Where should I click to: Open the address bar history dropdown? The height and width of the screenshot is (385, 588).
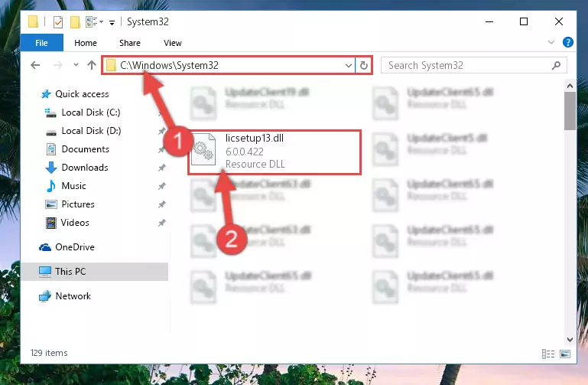pos(349,66)
